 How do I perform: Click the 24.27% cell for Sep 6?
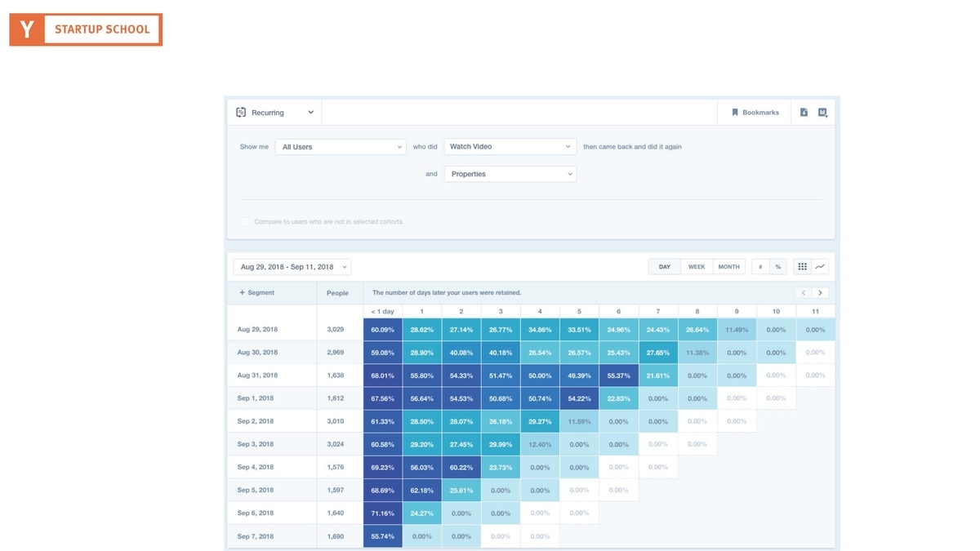tap(422, 513)
